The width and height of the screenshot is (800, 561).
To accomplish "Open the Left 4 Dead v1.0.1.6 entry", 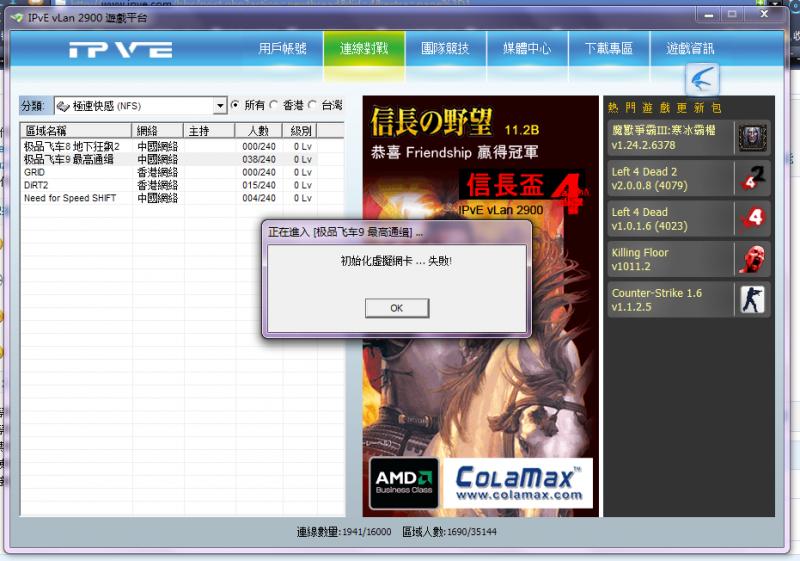I will 688,218.
